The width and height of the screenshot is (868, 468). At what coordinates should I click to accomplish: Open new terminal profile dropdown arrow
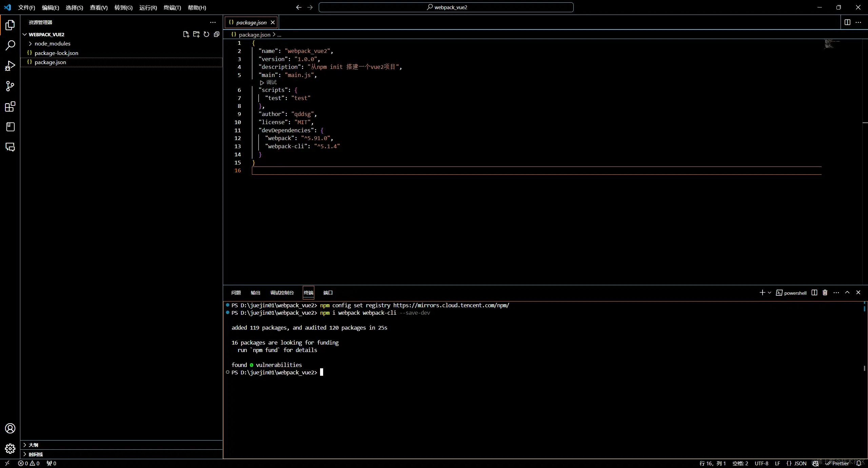(769, 293)
